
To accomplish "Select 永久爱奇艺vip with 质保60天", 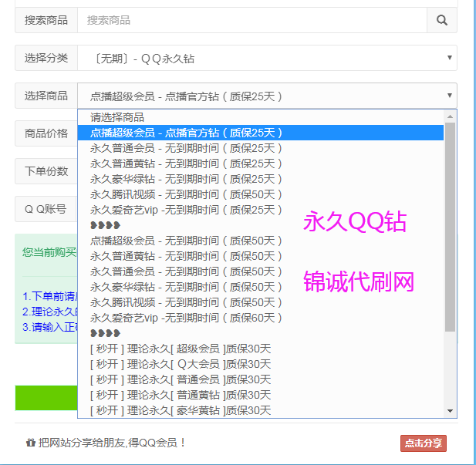I will click(186, 318).
